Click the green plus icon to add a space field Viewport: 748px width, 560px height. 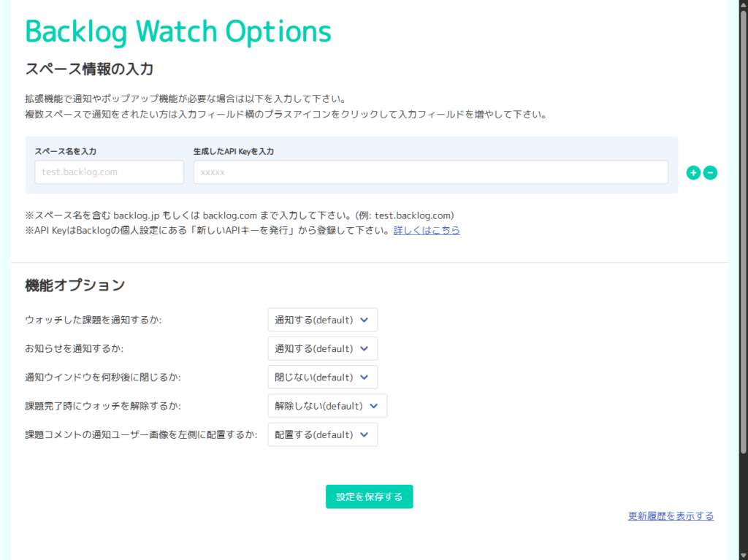693,173
